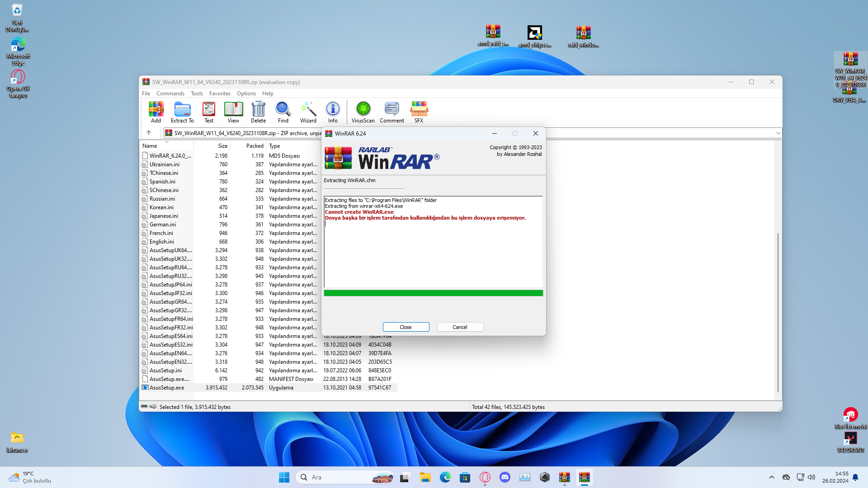
Task: Select the Korean.ini file
Action: point(161,207)
